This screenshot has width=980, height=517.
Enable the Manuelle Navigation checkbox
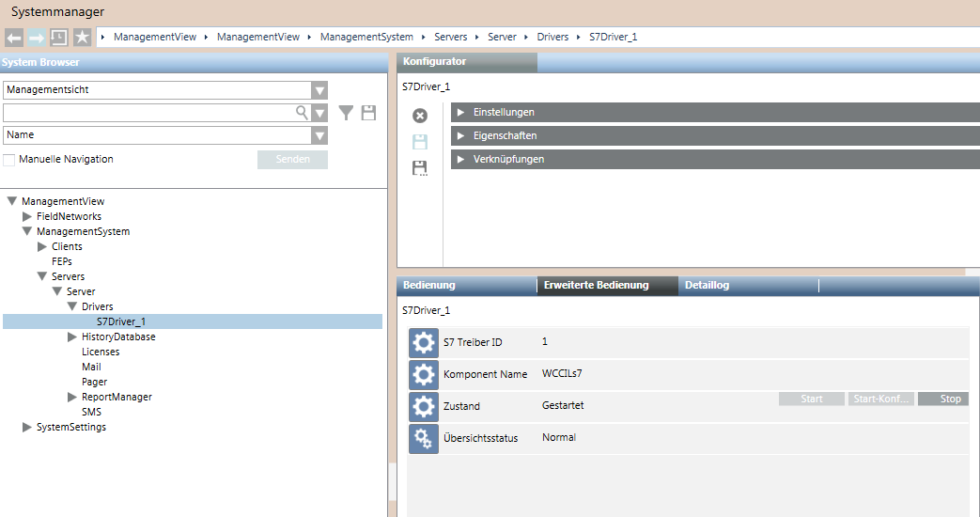tap(9, 160)
